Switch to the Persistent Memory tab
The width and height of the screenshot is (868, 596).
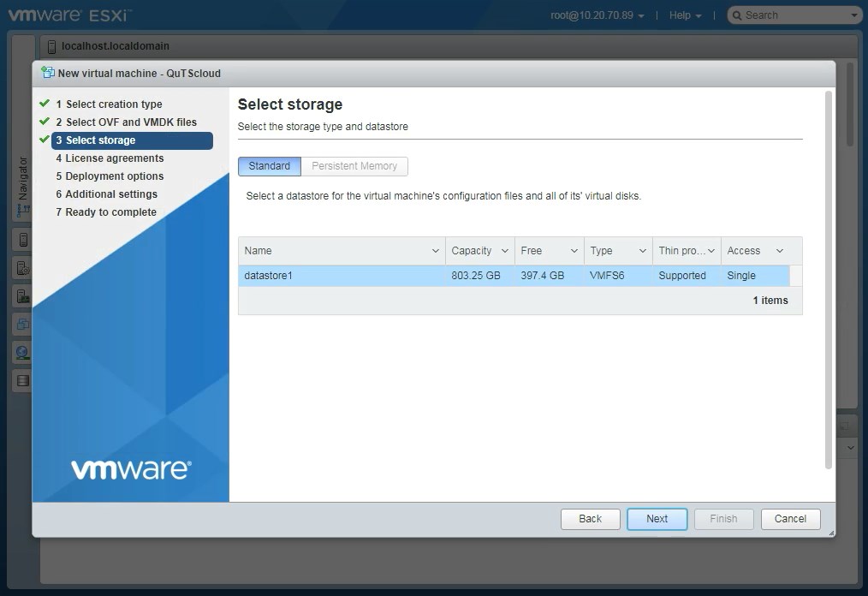tap(354, 166)
